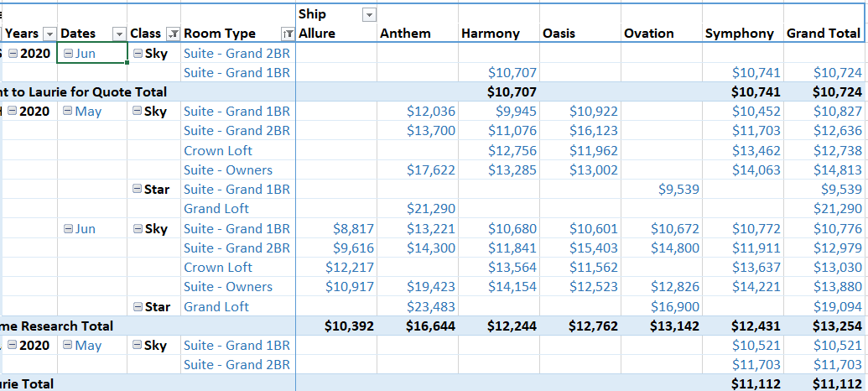Collapse the Star class beside Grand Loft $23,483
This screenshot has height=391, width=868.
click(138, 306)
